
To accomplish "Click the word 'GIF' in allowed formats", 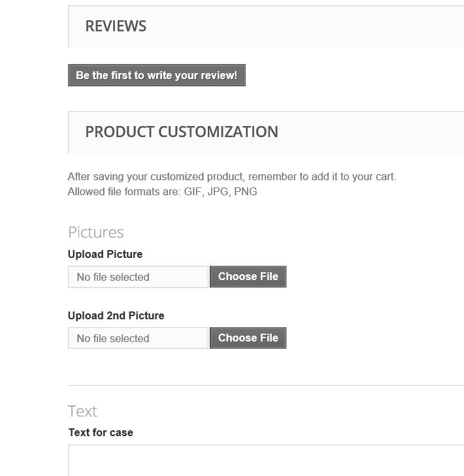I will coord(193,192).
